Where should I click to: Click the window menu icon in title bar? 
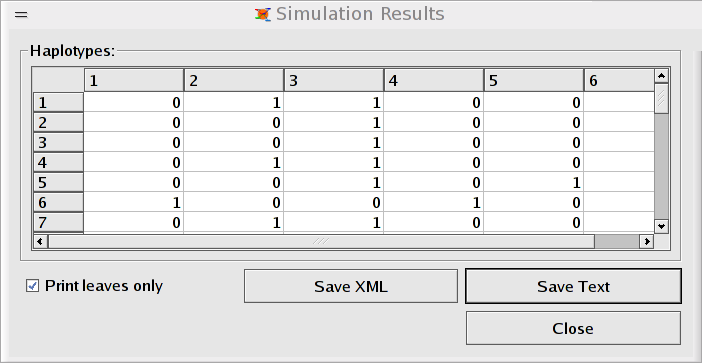coord(21,15)
